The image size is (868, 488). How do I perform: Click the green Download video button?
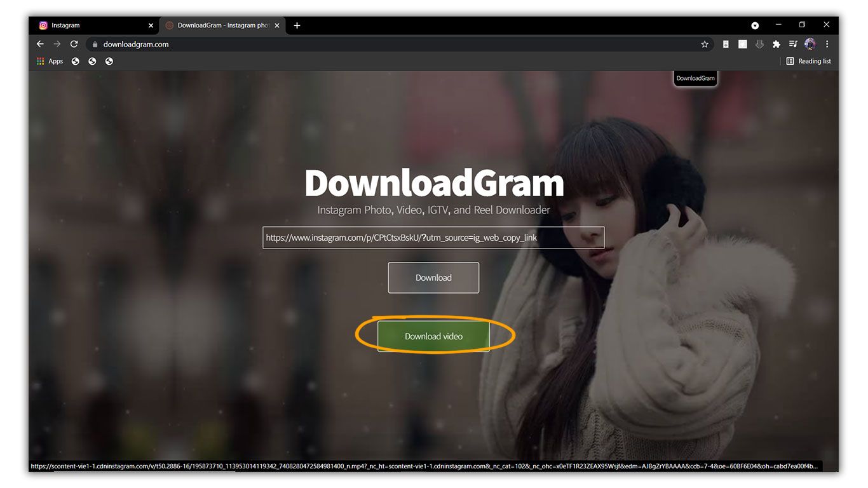pos(433,336)
